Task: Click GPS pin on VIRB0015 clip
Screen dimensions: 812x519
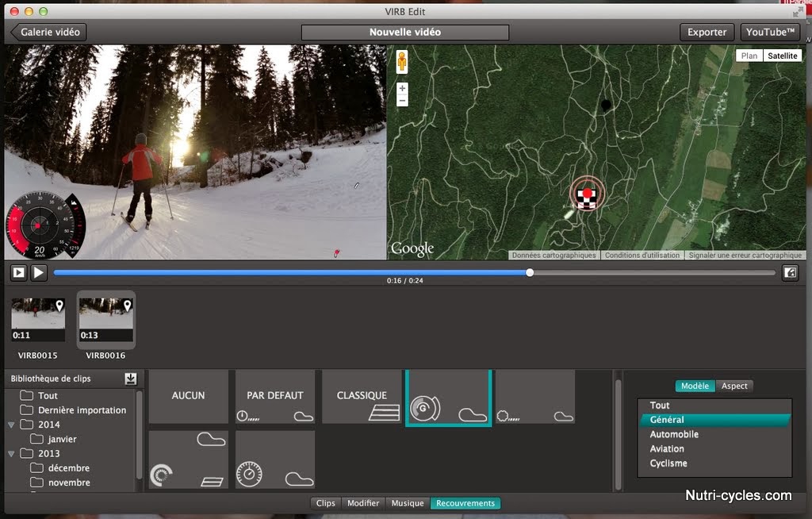Action: point(59,306)
